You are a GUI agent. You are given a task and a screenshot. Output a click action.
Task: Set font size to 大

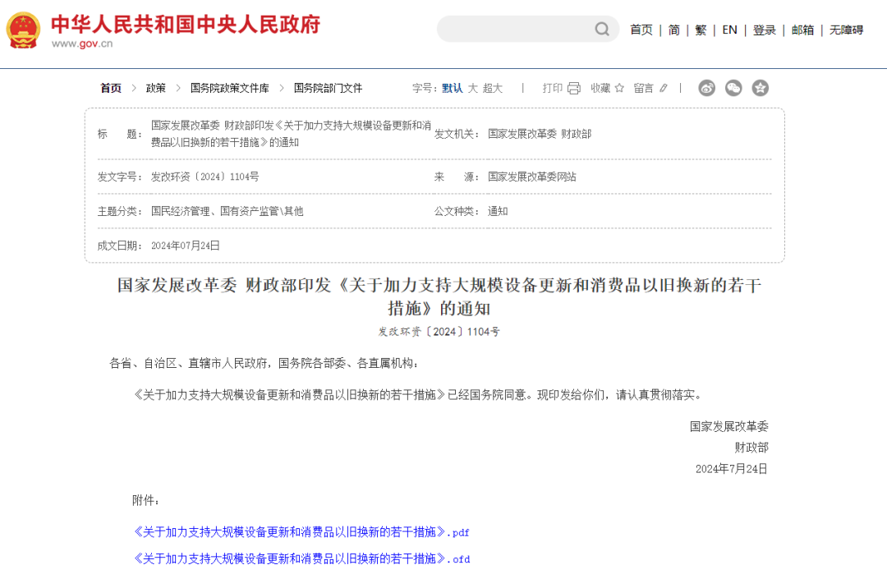click(472, 88)
